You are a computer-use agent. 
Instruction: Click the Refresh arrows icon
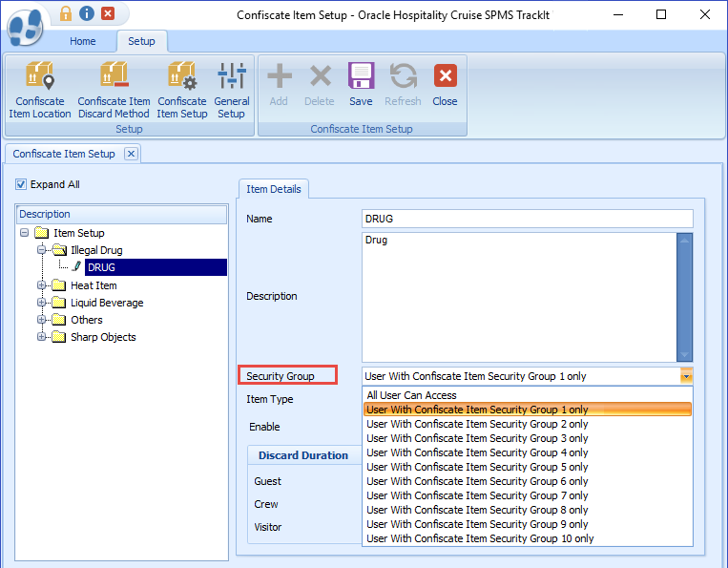tap(403, 75)
